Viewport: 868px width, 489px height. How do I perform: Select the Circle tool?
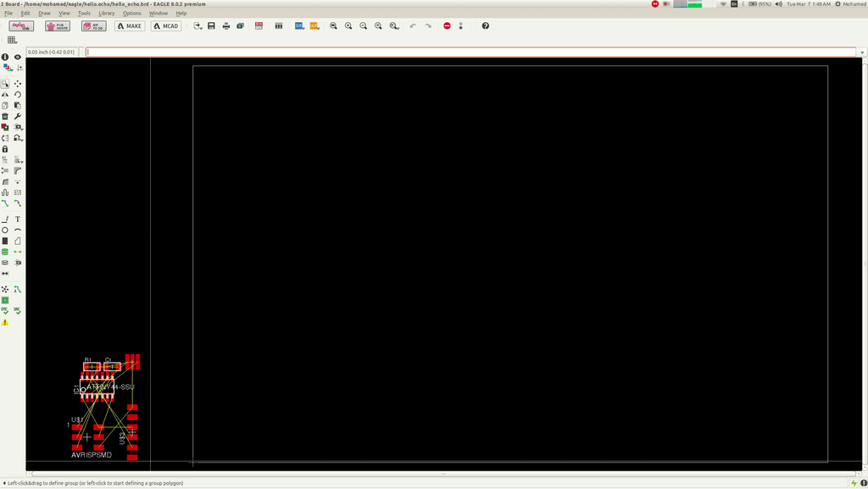click(x=5, y=231)
